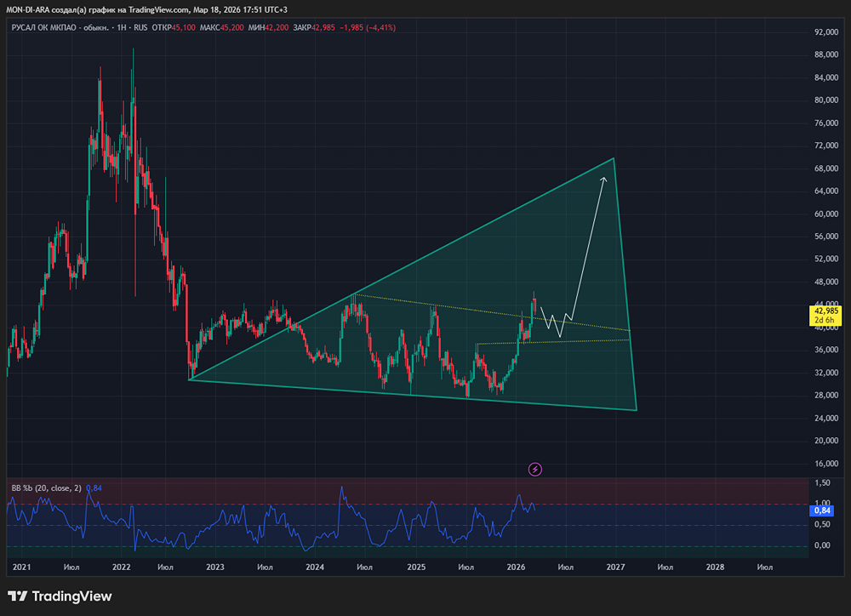Click the 2028 label on time axis
The width and height of the screenshot is (851, 616).
click(x=715, y=568)
